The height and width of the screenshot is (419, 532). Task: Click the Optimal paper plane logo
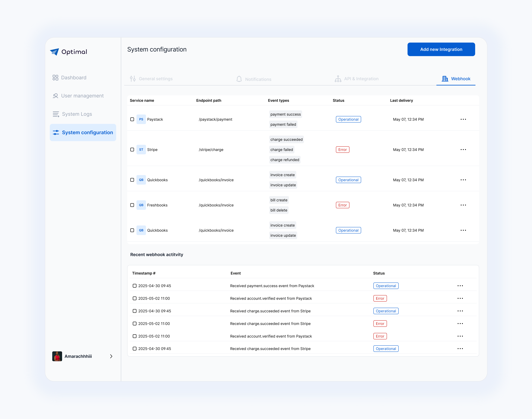click(55, 52)
